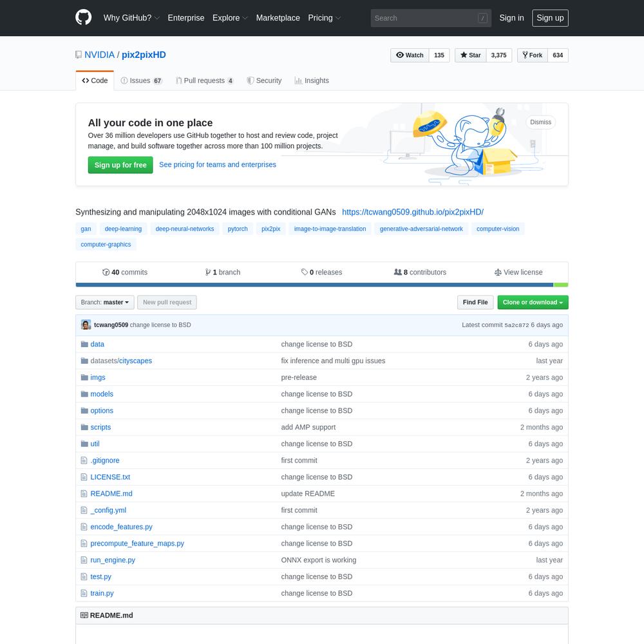Open the Enterprise menu item
Image resolution: width=644 pixels, height=644 pixels.
(x=186, y=18)
